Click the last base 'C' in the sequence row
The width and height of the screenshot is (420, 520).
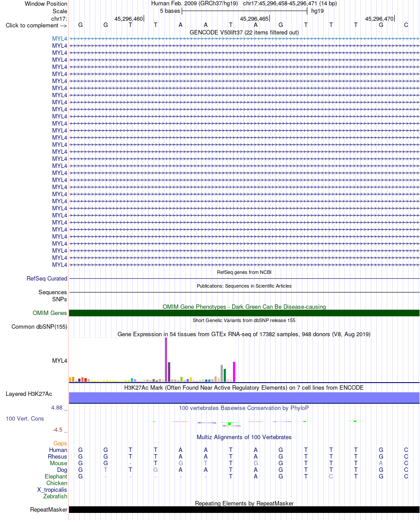(x=406, y=25)
